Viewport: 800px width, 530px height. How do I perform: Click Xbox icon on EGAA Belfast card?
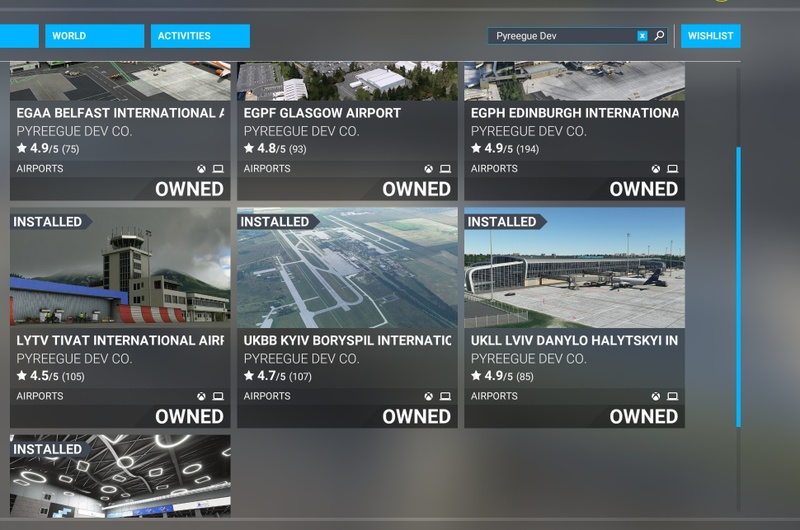point(202,169)
